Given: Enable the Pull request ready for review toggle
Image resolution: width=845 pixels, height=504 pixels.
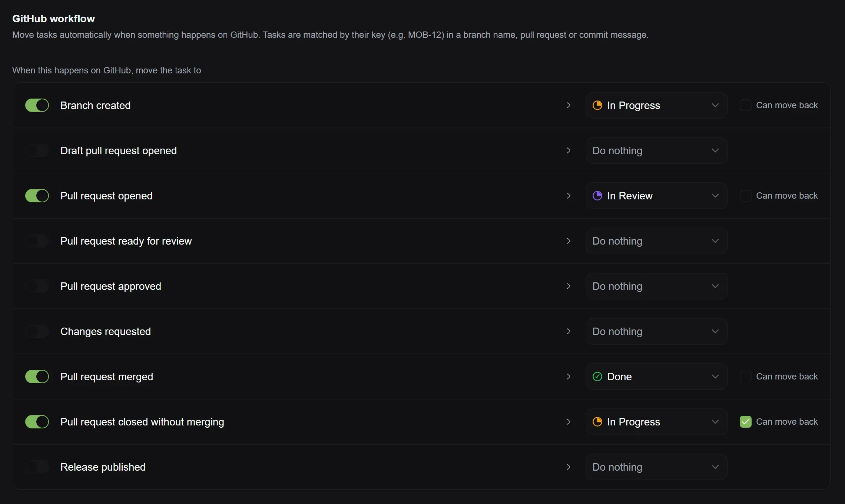Looking at the screenshot, I should pyautogui.click(x=37, y=241).
